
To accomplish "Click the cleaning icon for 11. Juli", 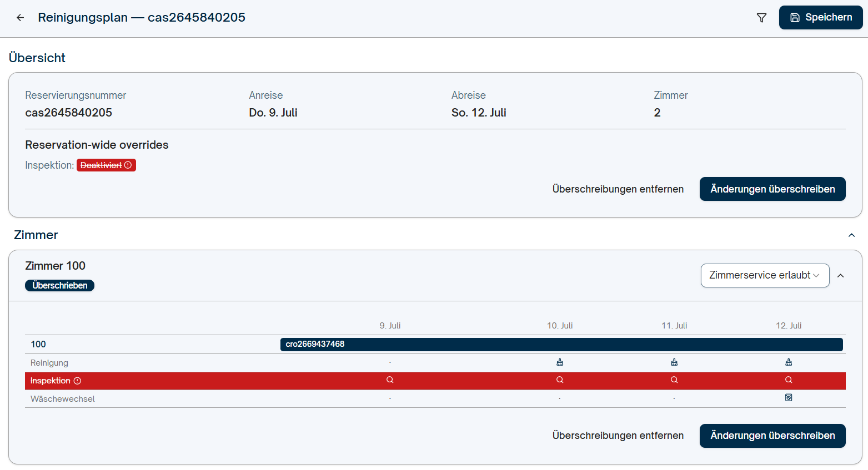I will [674, 362].
